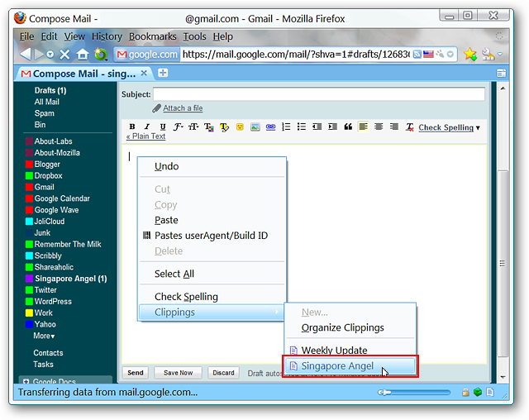Screen dimensions: 529x420
Task: Create a numbered list
Action: 286,126
